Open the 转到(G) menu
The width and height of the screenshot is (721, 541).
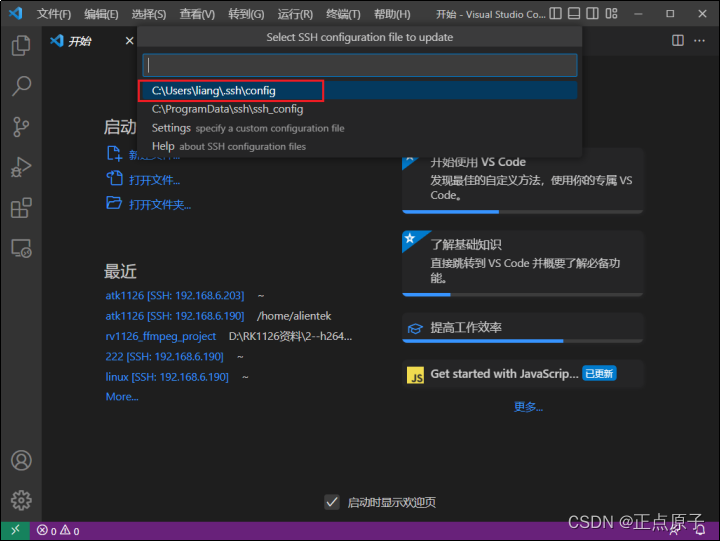pos(246,14)
